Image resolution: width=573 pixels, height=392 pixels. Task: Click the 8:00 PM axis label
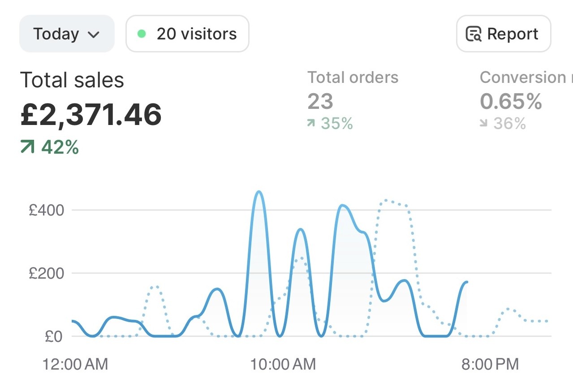click(490, 364)
